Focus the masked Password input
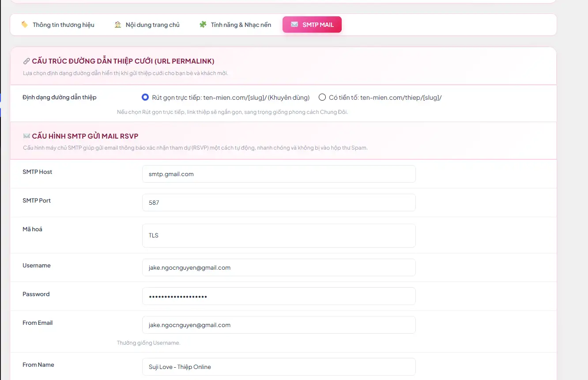 tap(279, 296)
